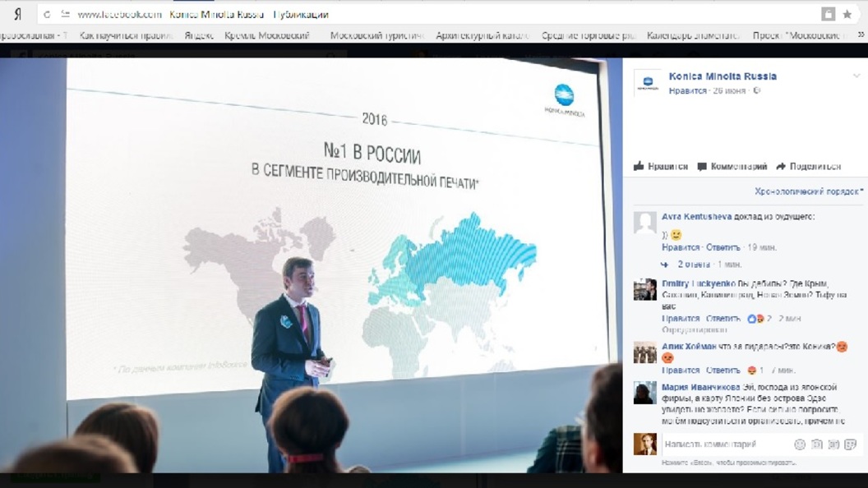Open the Проект Московские bookmark
This screenshot has height=488, width=868.
[x=799, y=35]
